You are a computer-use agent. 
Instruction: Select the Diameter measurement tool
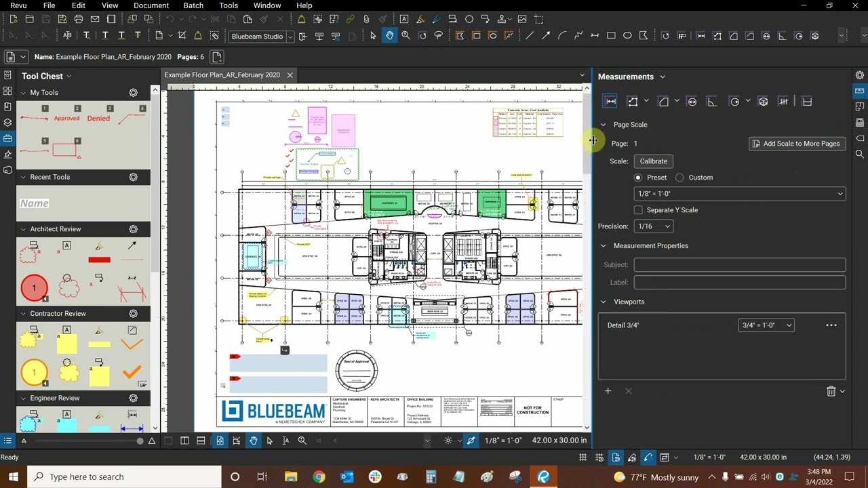click(x=692, y=101)
